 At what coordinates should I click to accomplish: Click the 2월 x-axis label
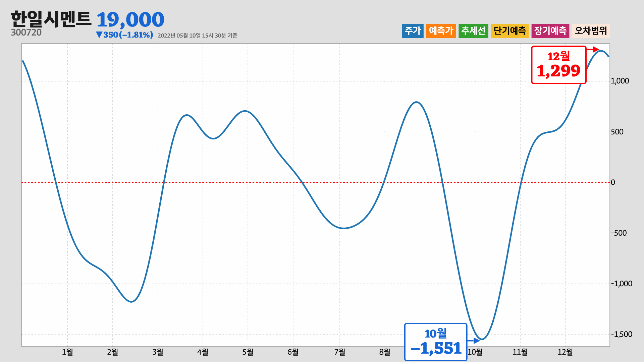tap(113, 352)
